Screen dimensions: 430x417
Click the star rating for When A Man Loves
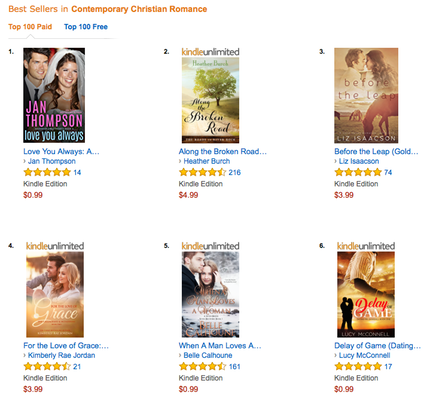tap(203, 367)
